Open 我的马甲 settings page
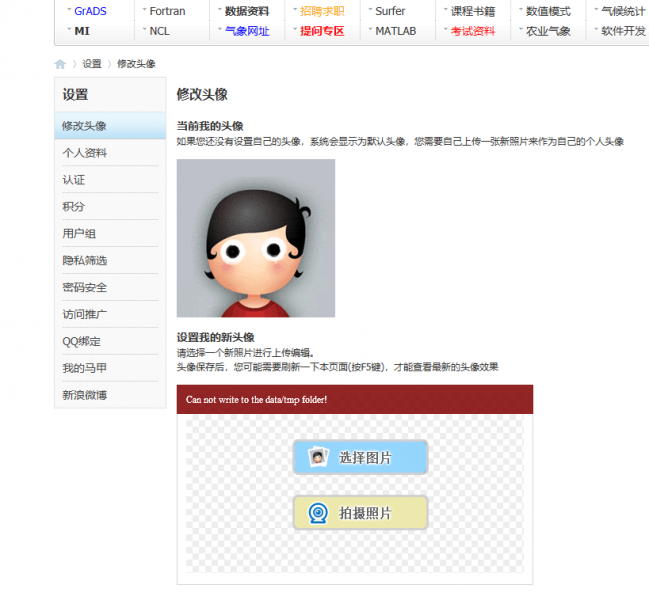649x600 pixels. point(84,368)
